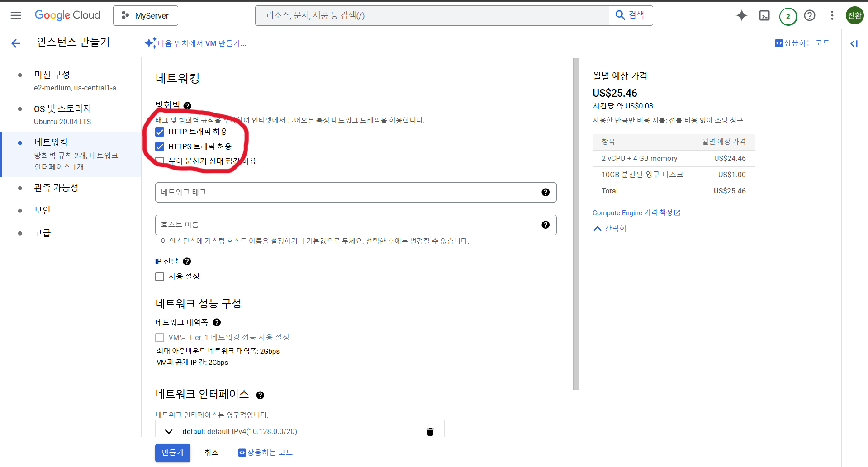Go to the 보안 section
868x467 pixels.
[43, 210]
